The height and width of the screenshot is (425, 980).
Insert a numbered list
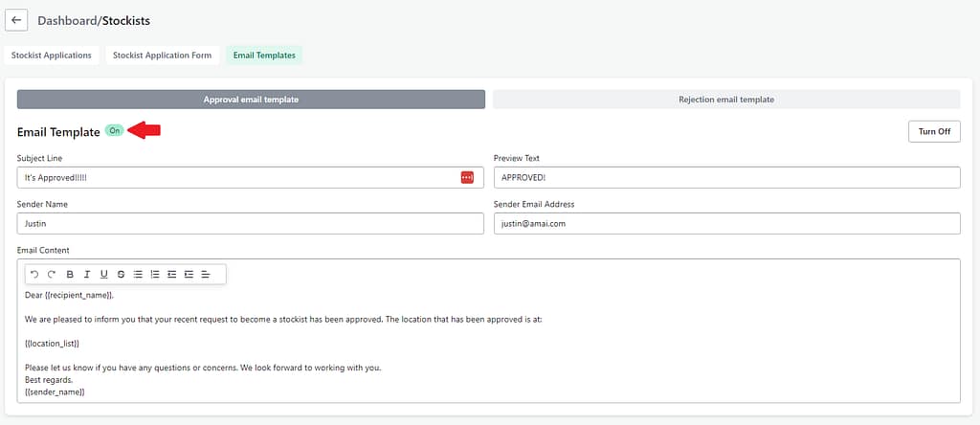(155, 275)
